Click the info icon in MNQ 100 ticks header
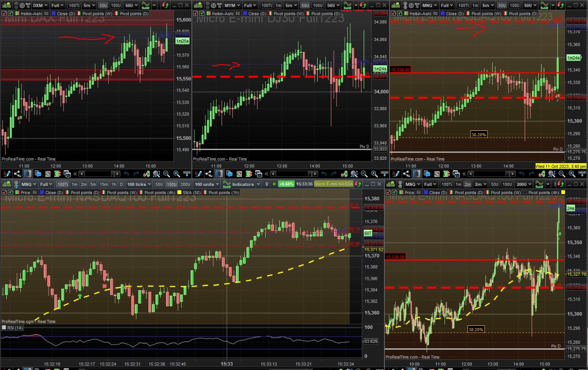This screenshot has height=370, width=588. pyautogui.click(x=267, y=184)
